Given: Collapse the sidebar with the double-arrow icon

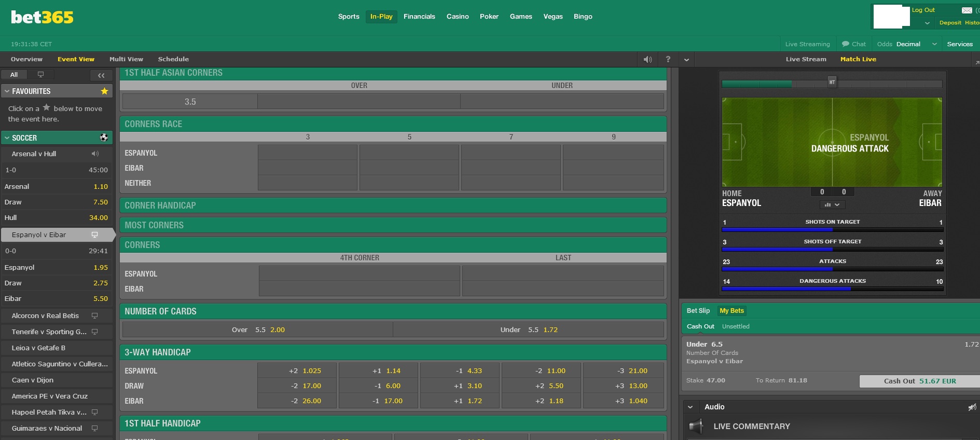Looking at the screenshot, I should pos(101,75).
